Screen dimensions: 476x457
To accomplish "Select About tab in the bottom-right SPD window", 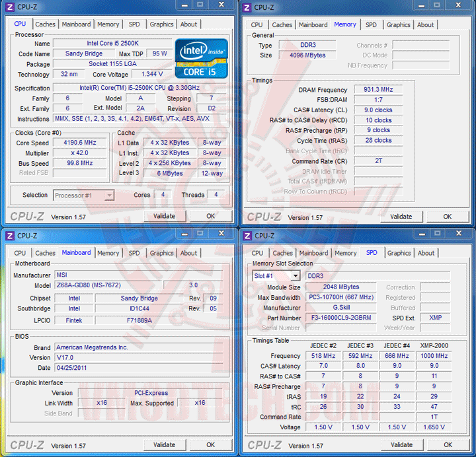I will tap(426, 253).
